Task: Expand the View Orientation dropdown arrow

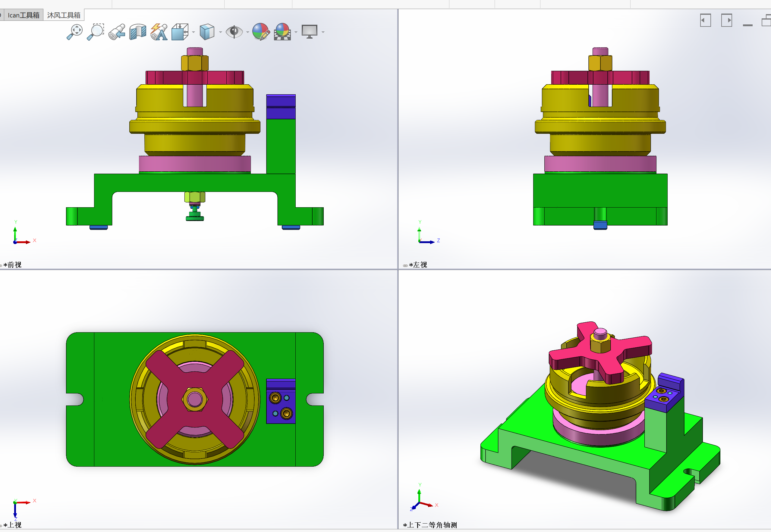Action: pyautogui.click(x=194, y=32)
